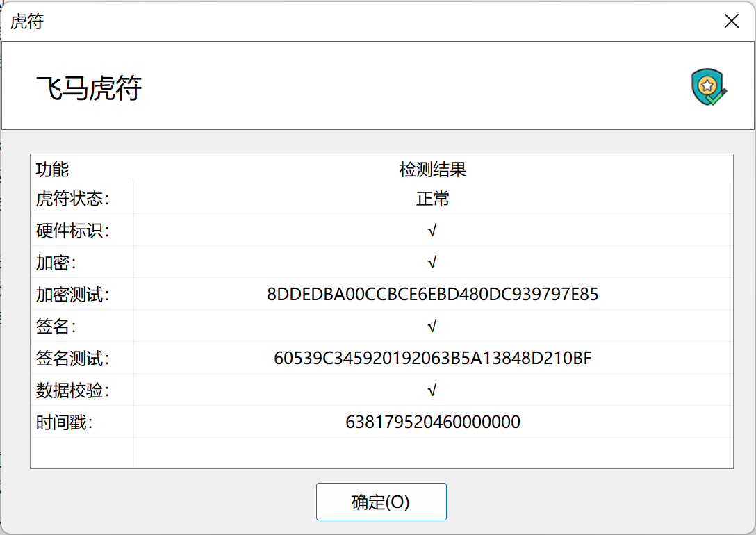Click the 虎符 window title text
Screen dimensions: 756x535
pos(27,22)
